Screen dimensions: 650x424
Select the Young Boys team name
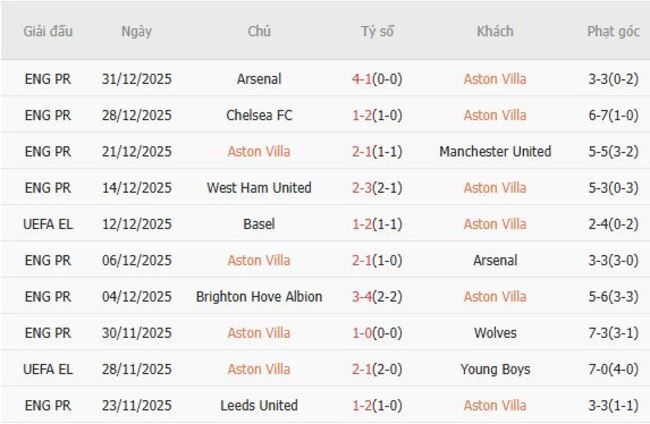[495, 369]
